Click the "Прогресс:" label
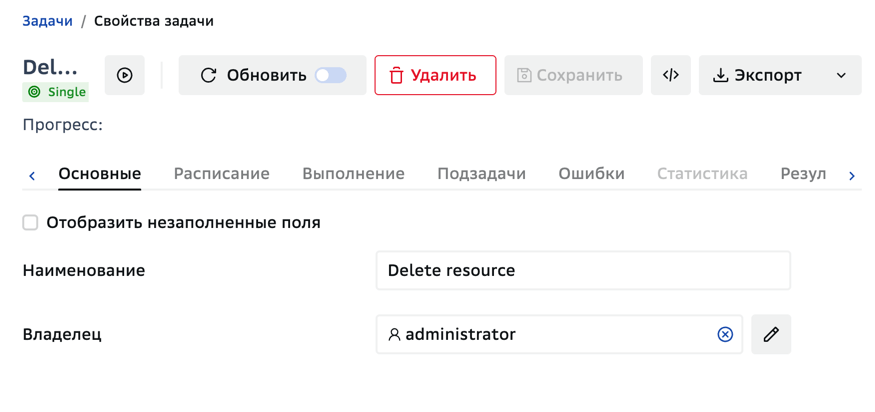The height and width of the screenshot is (412, 875). (62, 125)
